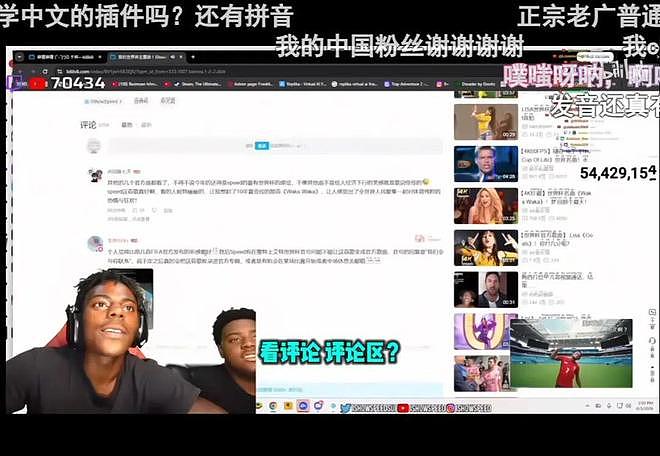Click the IShowSpeed tag above comments
Image resolution: width=660 pixels, height=456 pixels.
(x=103, y=101)
